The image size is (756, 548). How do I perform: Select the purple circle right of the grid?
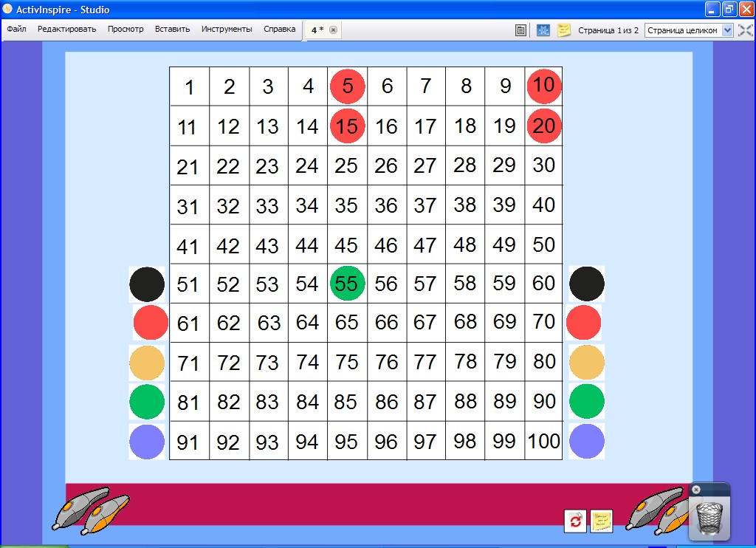[587, 442]
